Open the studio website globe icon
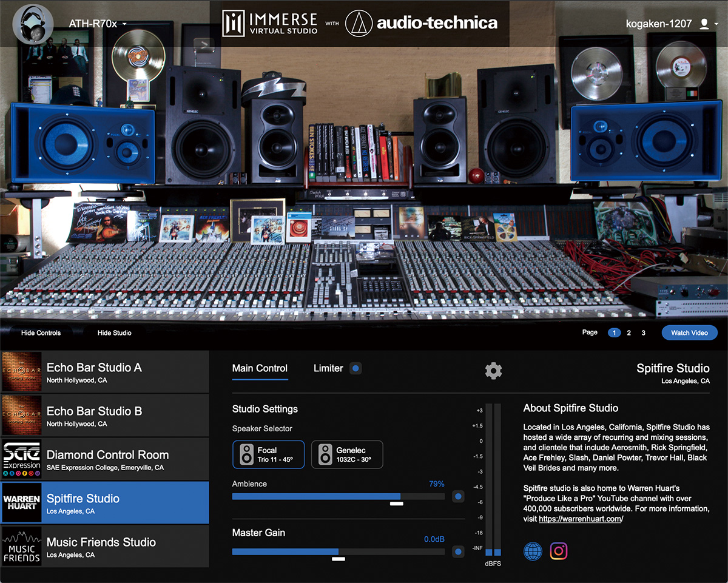728x583 pixels. coord(533,551)
